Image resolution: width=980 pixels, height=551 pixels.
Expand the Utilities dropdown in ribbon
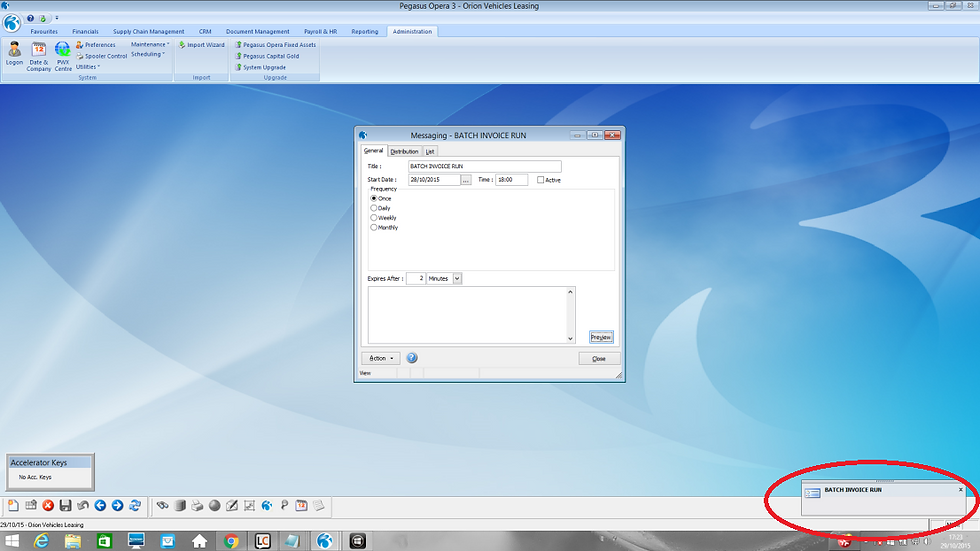88,67
